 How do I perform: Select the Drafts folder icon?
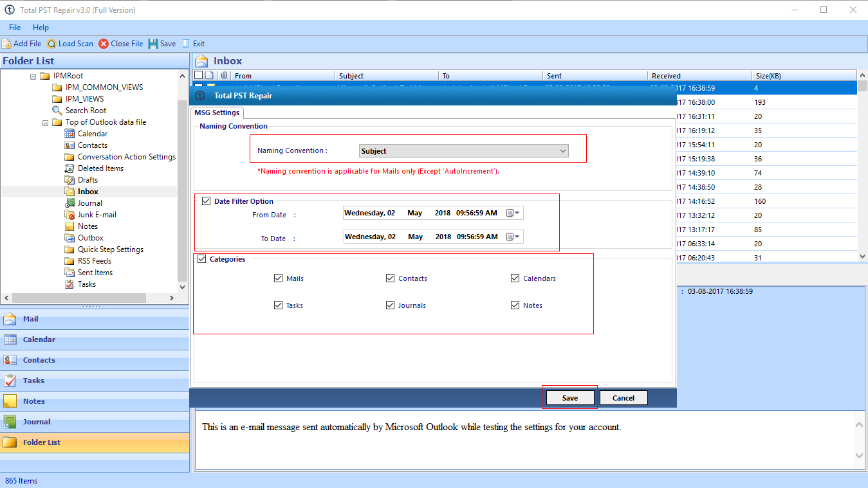pos(69,180)
